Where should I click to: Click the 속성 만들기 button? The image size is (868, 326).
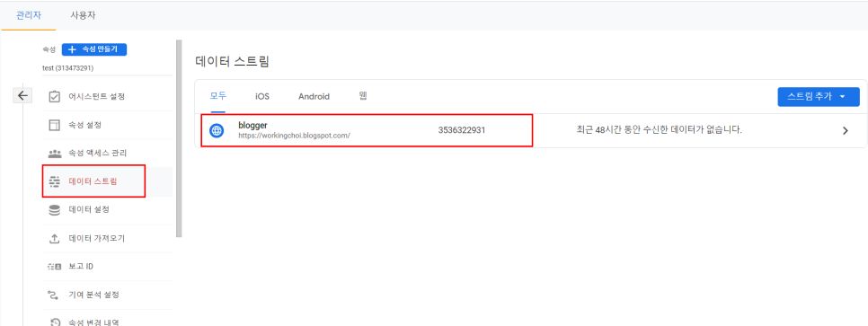pos(94,49)
